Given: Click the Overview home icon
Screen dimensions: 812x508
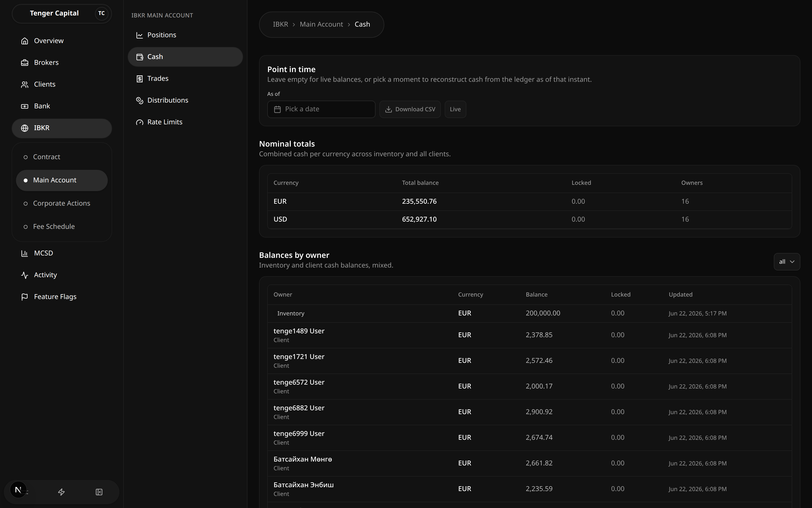Looking at the screenshot, I should click(x=24, y=41).
